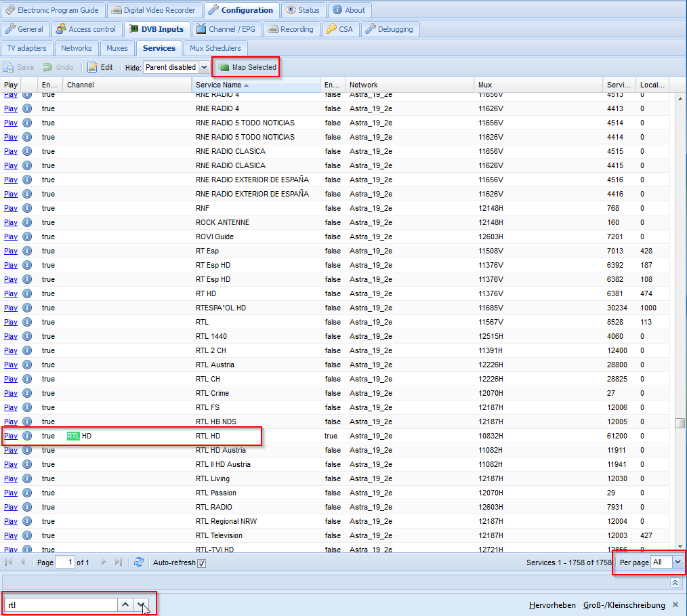Open info icon for ROCK ANTENNE service
The height and width of the screenshot is (616, 687).
[27, 222]
